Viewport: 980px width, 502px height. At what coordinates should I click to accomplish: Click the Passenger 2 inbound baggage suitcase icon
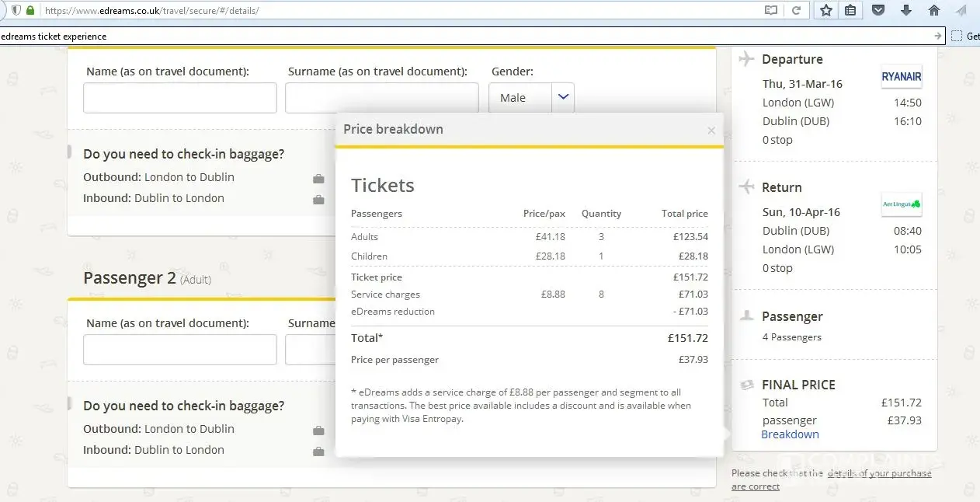click(318, 451)
